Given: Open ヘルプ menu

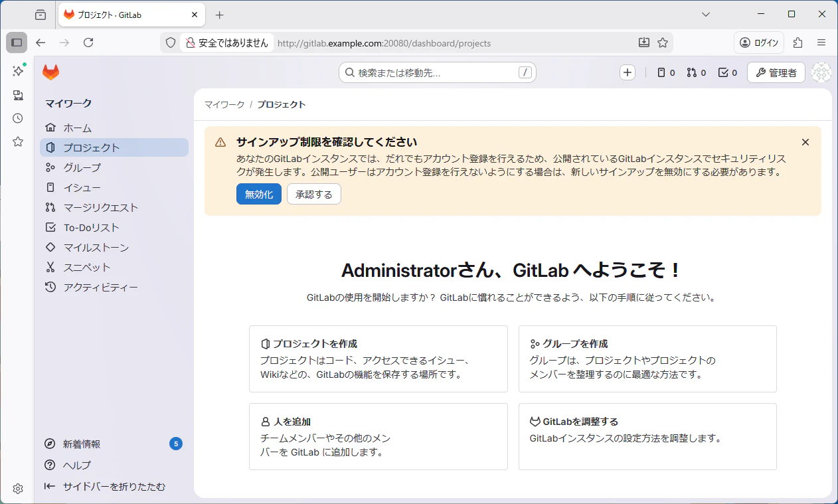Looking at the screenshot, I should [114, 465].
